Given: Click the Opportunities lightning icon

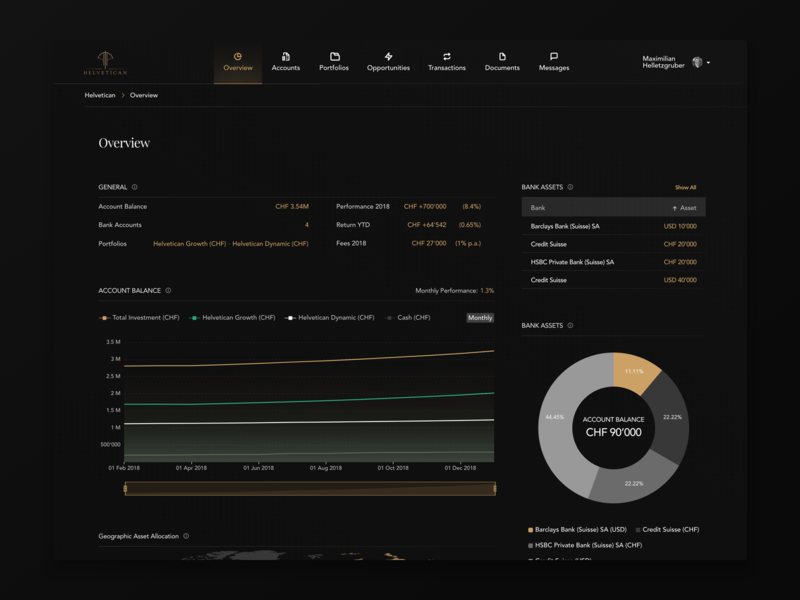Looking at the screenshot, I should (x=388, y=57).
